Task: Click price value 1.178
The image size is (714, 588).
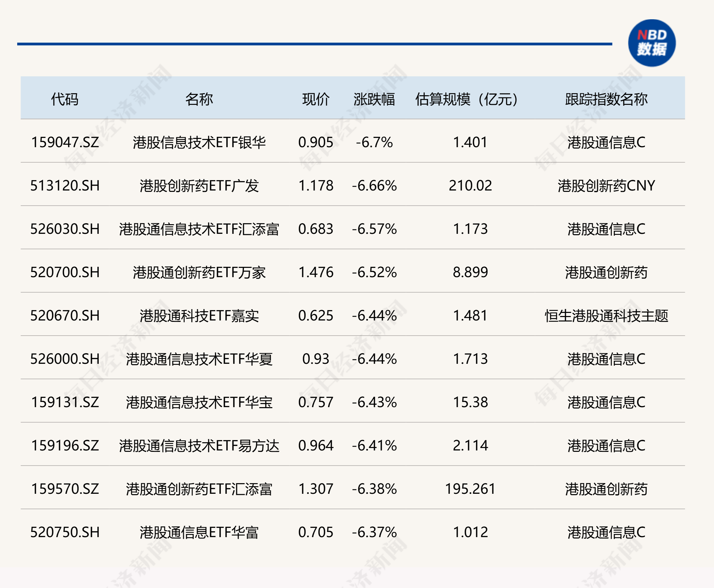Action: (316, 186)
